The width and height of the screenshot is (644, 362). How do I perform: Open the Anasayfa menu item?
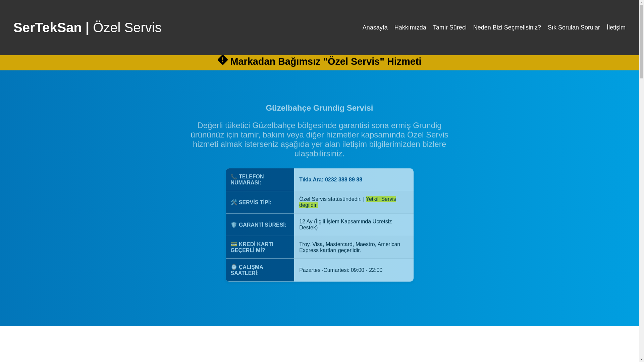[375, 27]
